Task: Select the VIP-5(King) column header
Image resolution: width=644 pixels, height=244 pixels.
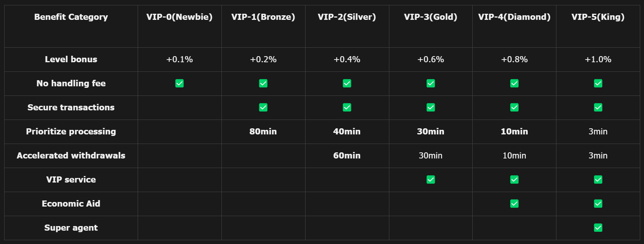Action: point(598,17)
